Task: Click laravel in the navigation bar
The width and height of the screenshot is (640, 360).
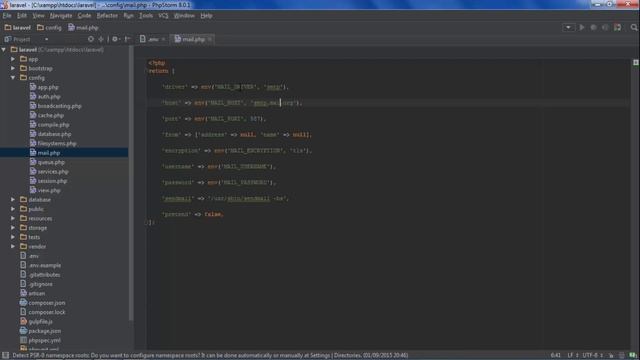Action: point(18,28)
